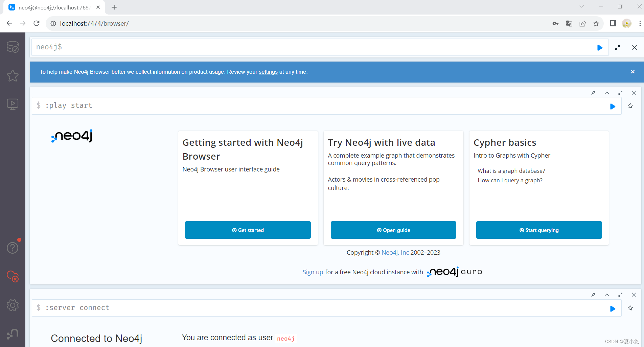
Task: Collapse the :play start frame
Action: [x=607, y=93]
